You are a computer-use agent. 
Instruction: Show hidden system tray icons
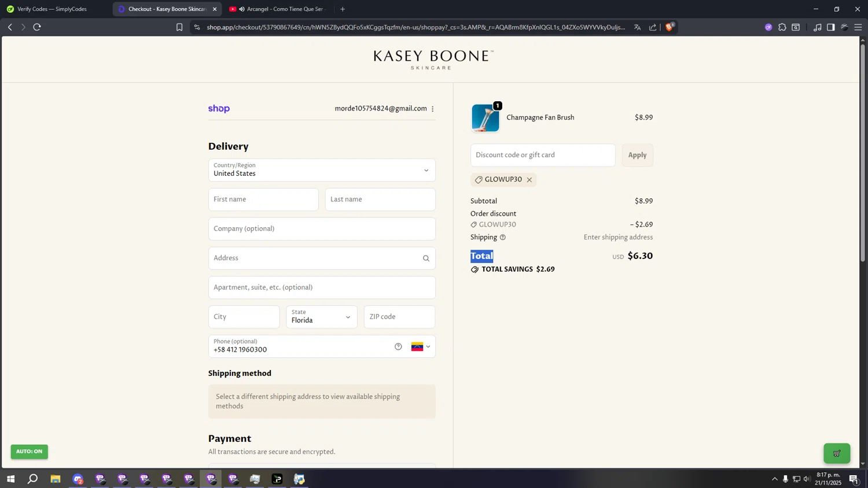775,479
